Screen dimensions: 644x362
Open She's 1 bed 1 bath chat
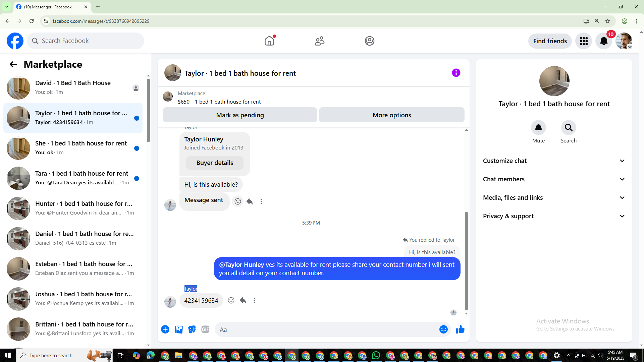coord(73,148)
